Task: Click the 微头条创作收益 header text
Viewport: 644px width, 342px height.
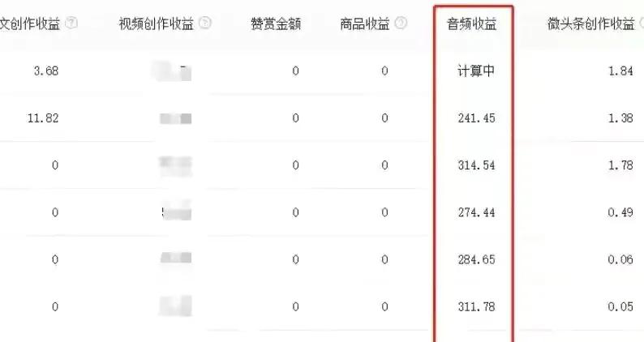Action: coord(591,24)
